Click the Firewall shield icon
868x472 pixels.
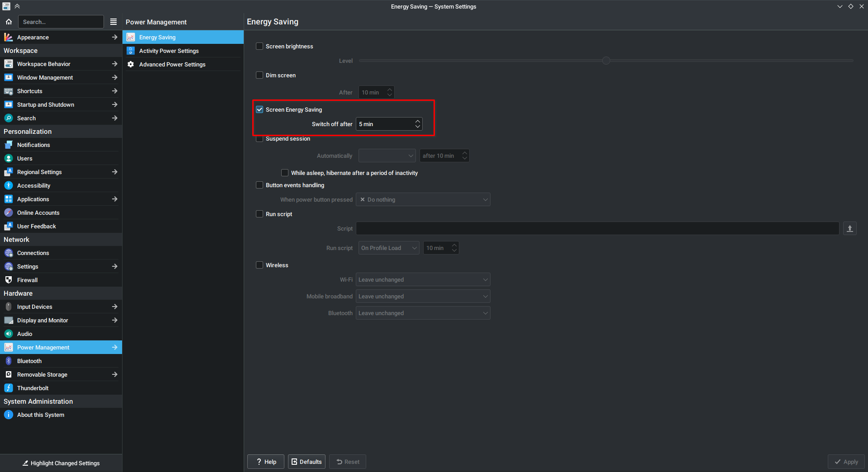pos(9,280)
